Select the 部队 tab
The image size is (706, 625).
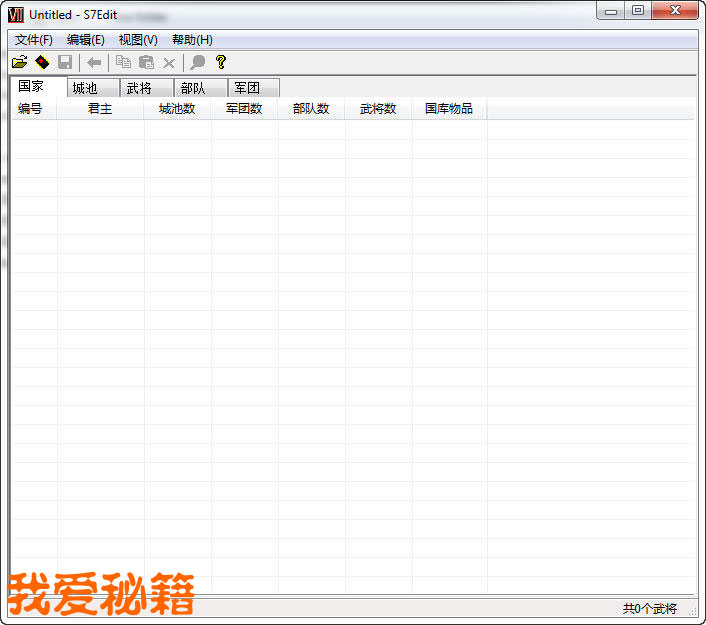(200, 88)
